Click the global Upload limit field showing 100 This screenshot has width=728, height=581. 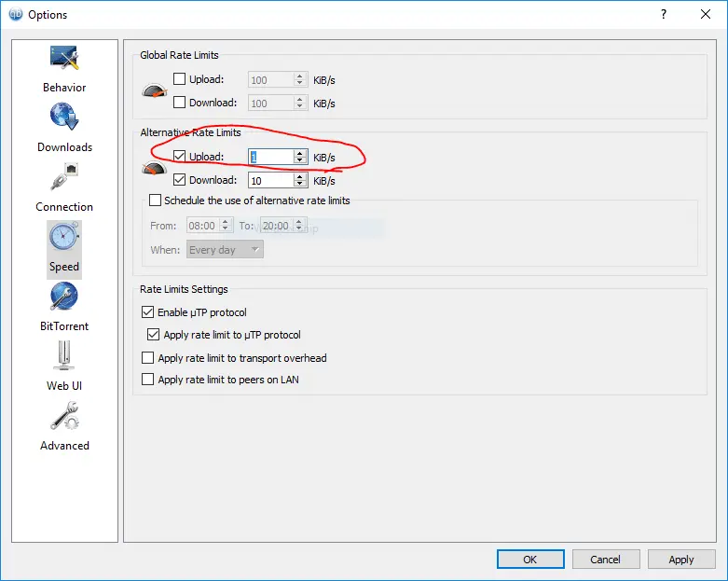(x=271, y=79)
